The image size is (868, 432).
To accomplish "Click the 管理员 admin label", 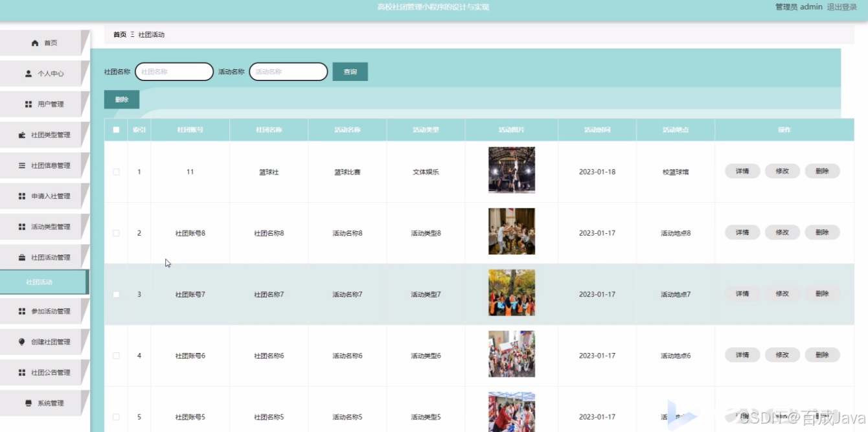I will tap(799, 7).
